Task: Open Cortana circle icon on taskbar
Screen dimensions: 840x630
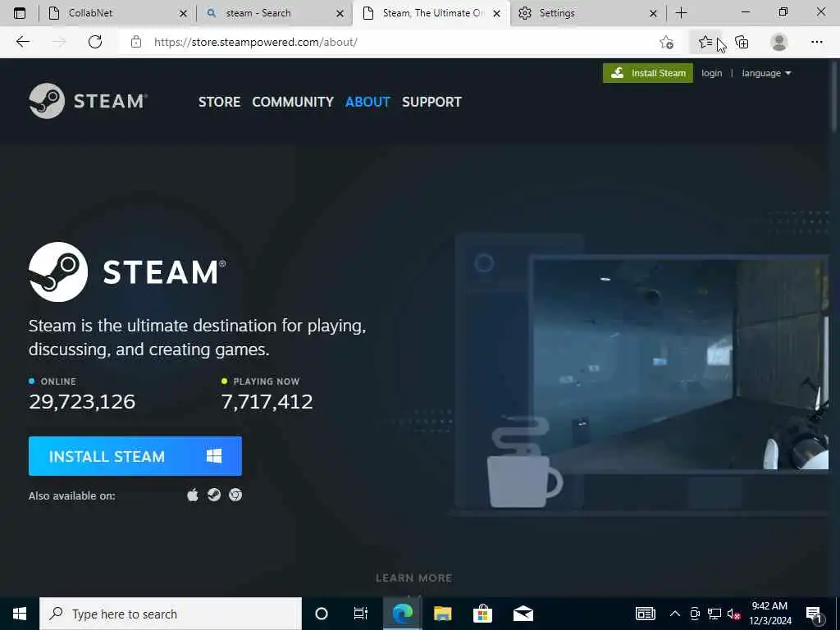Action: click(x=322, y=614)
